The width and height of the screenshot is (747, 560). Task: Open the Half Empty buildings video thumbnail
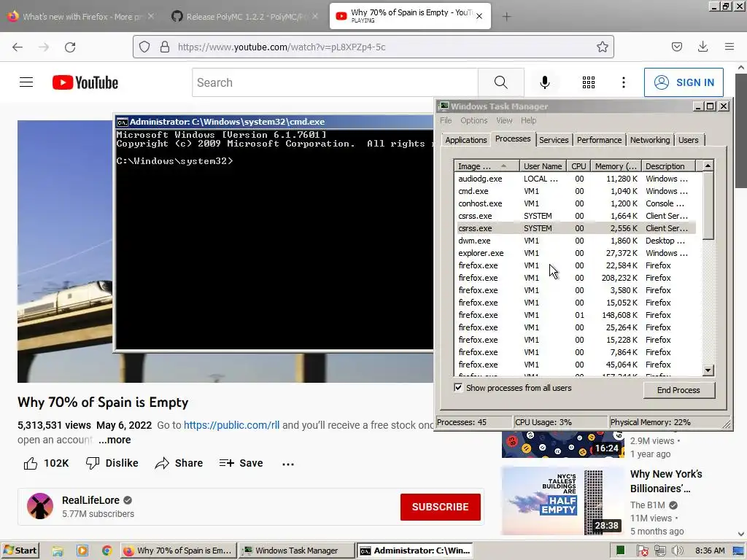tap(562, 500)
